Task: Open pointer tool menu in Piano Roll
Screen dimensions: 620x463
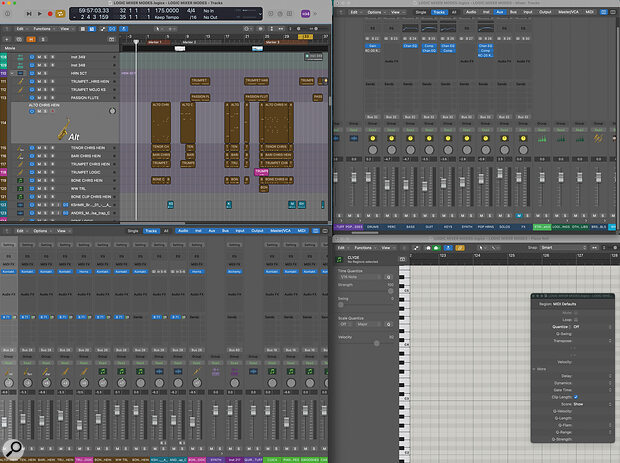Action: [482, 248]
